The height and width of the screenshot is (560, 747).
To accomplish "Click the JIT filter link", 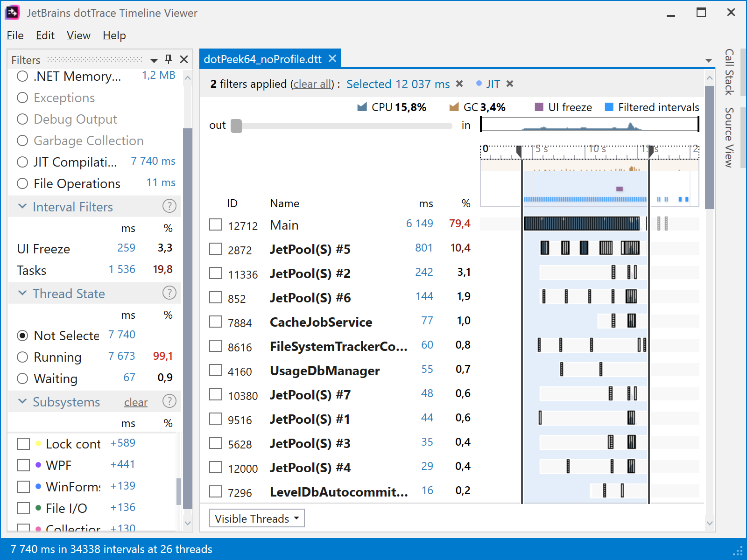I will point(493,84).
